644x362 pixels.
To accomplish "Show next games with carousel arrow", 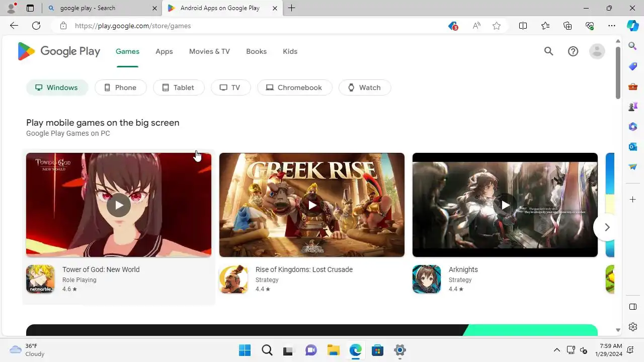I will coord(607,227).
